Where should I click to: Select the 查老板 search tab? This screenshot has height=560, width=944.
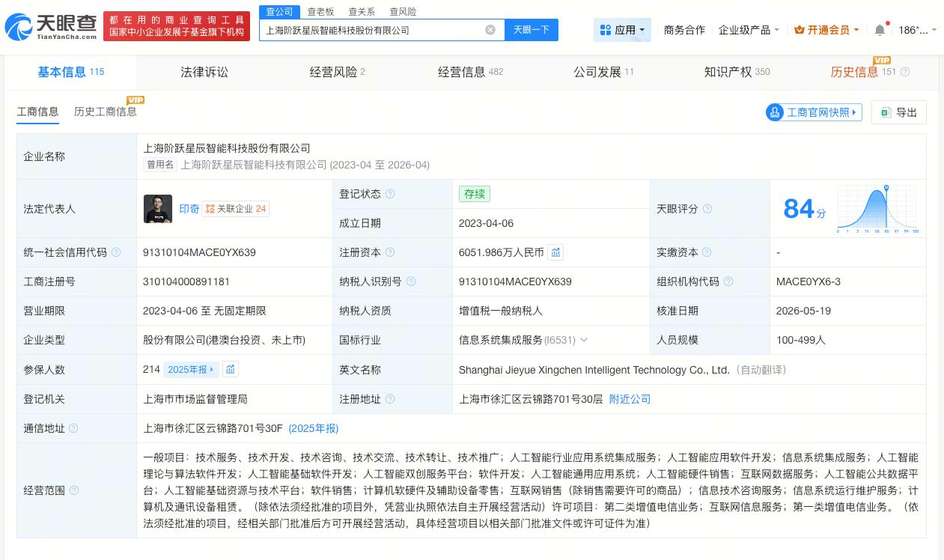[320, 11]
